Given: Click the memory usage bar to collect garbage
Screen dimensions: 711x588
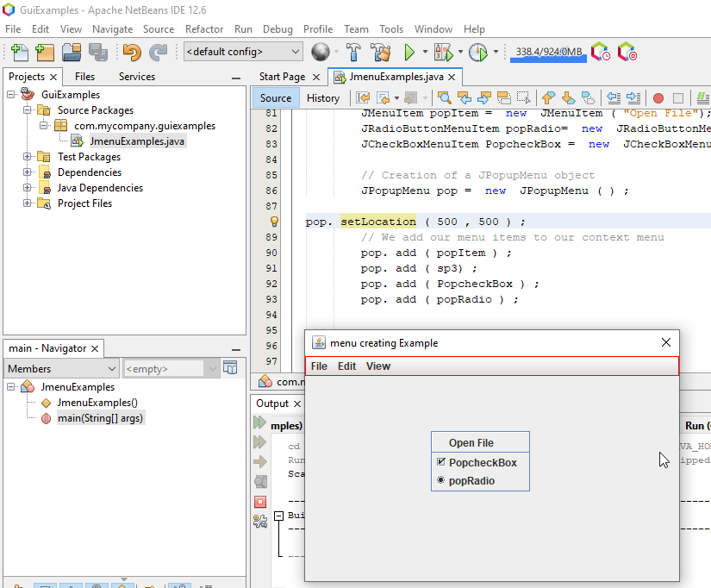Looking at the screenshot, I should tap(549, 53).
